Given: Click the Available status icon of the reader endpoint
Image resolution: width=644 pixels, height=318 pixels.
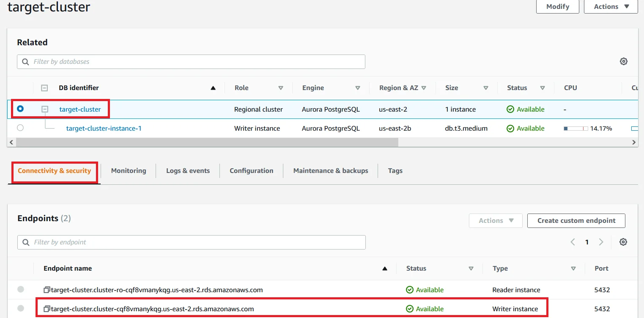Looking at the screenshot, I should pyautogui.click(x=409, y=290).
